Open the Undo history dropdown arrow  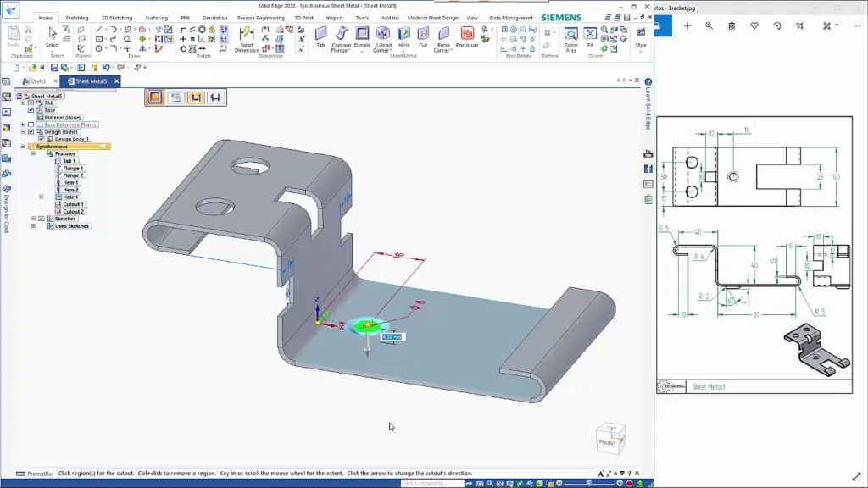(112, 68)
